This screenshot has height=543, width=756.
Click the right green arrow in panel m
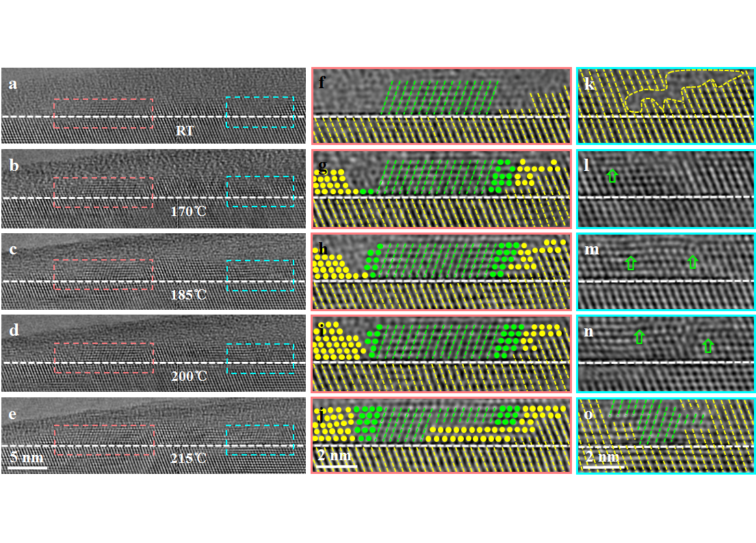click(x=692, y=261)
